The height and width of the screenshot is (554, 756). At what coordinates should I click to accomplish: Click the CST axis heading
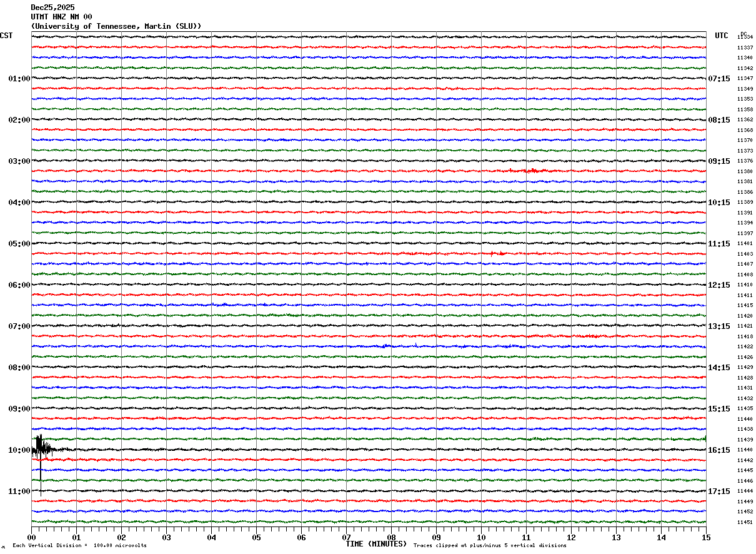pyautogui.click(x=6, y=36)
